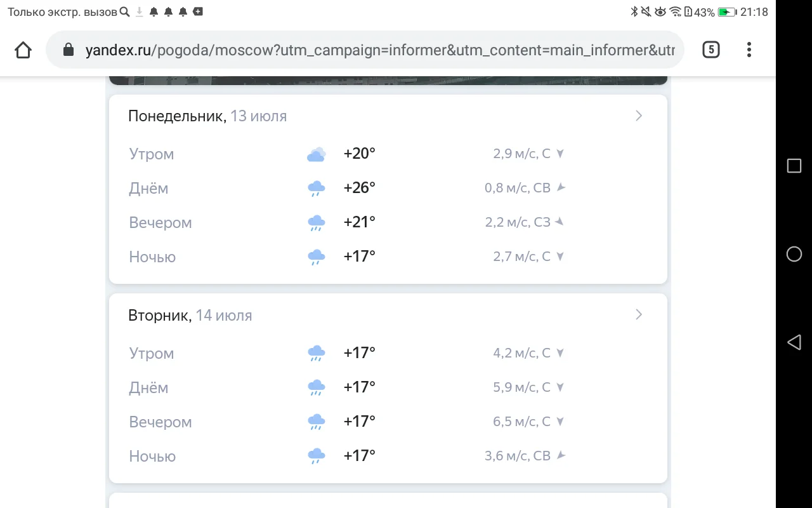Image resolution: width=812 pixels, height=508 pixels.
Task: Click the north wind direction arrow for Monday morning
Action: click(560, 153)
